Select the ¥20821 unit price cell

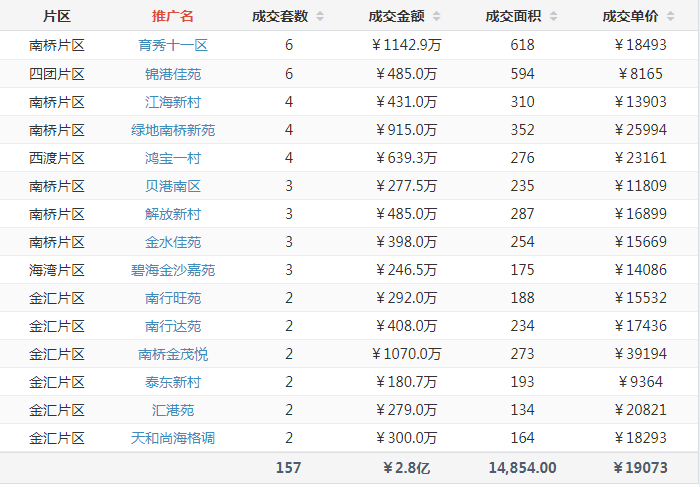click(x=640, y=410)
